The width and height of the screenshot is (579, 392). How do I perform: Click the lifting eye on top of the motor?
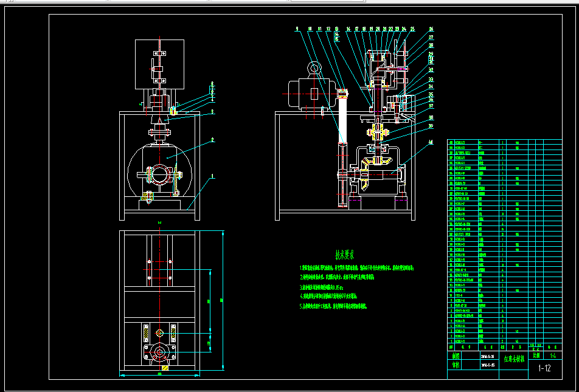(x=314, y=69)
